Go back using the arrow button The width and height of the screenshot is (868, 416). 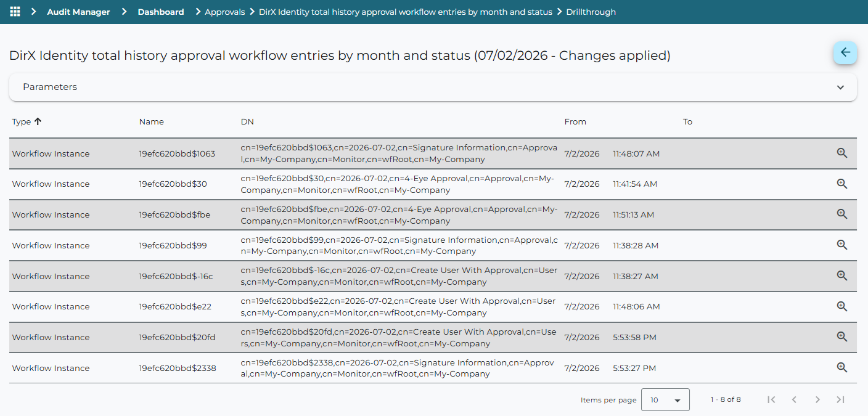point(845,53)
